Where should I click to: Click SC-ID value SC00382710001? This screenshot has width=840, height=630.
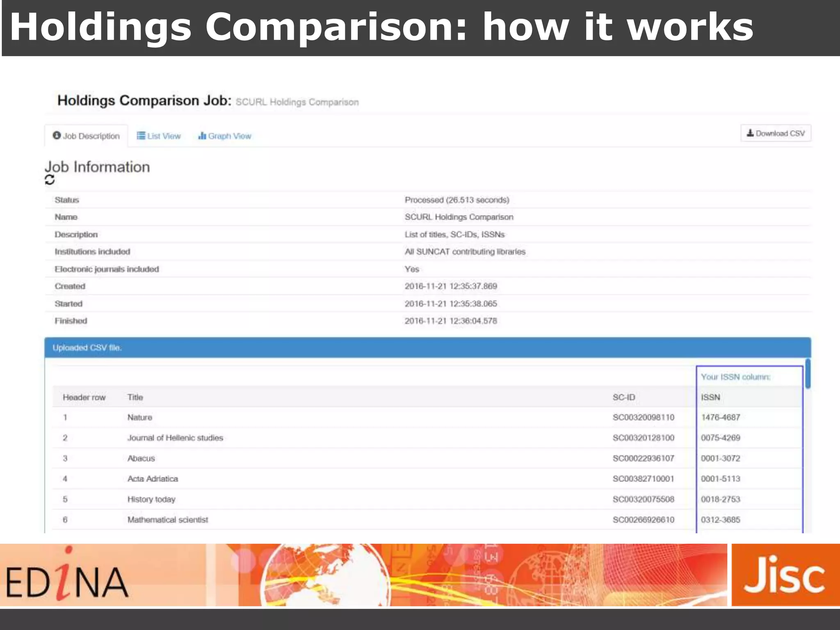[644, 479]
